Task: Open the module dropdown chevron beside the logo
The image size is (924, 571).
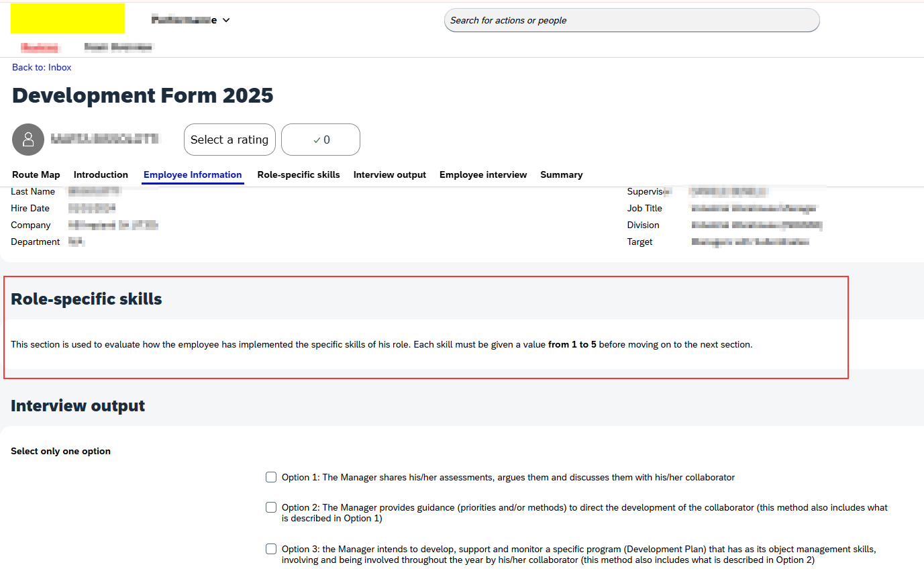Action: pyautogui.click(x=226, y=20)
